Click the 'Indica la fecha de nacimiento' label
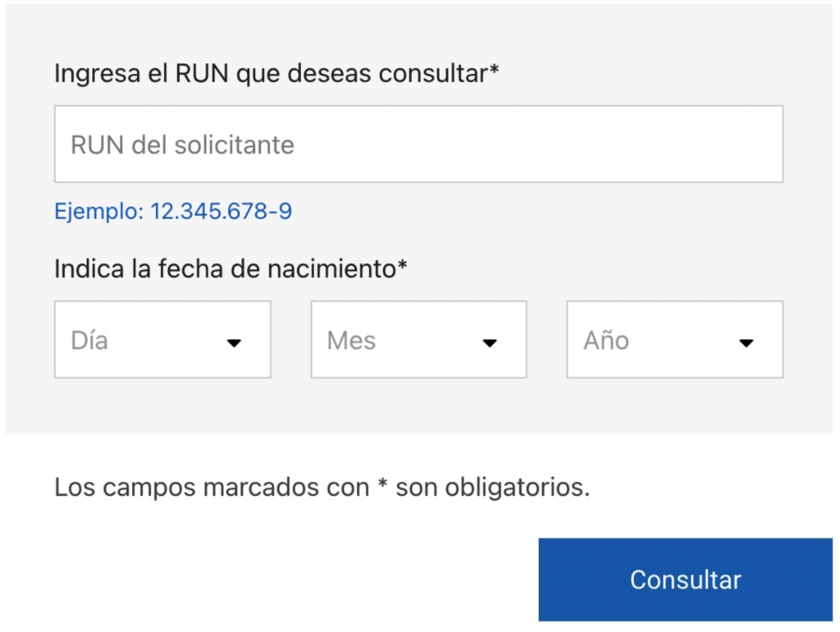840x632 pixels. pyautogui.click(x=225, y=268)
